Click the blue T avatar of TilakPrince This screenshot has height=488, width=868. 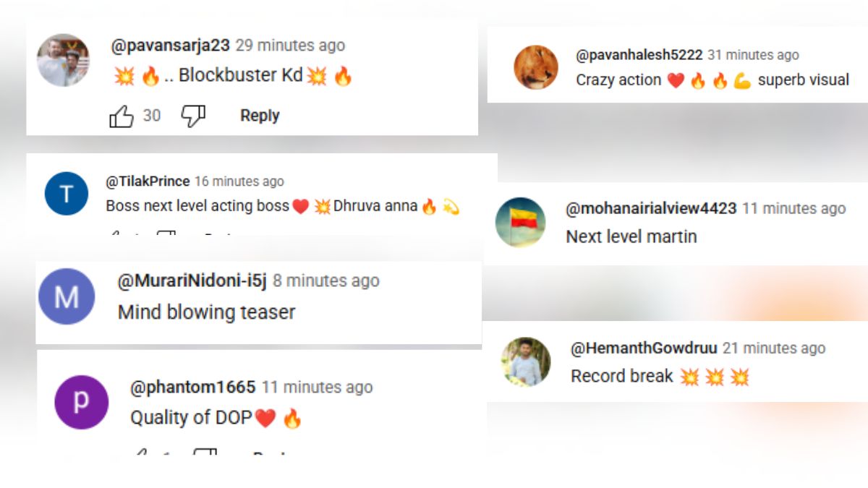coord(66,194)
